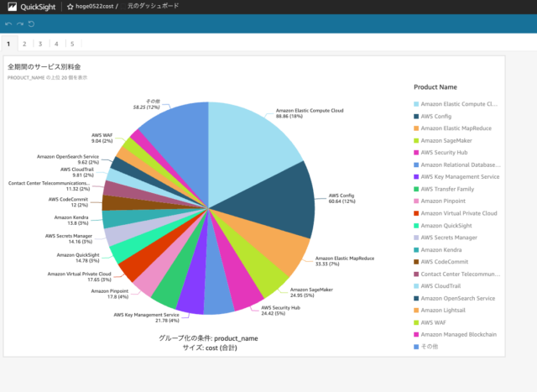Viewport: 537px width, 392px height.
Task: Switch to sheet tab 3
Action: pos(40,44)
